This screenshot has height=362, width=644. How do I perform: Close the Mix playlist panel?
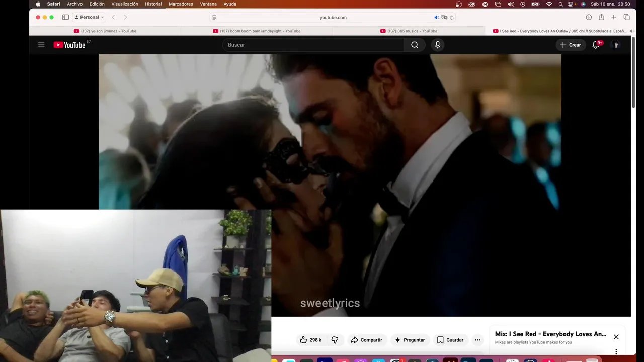(616, 337)
